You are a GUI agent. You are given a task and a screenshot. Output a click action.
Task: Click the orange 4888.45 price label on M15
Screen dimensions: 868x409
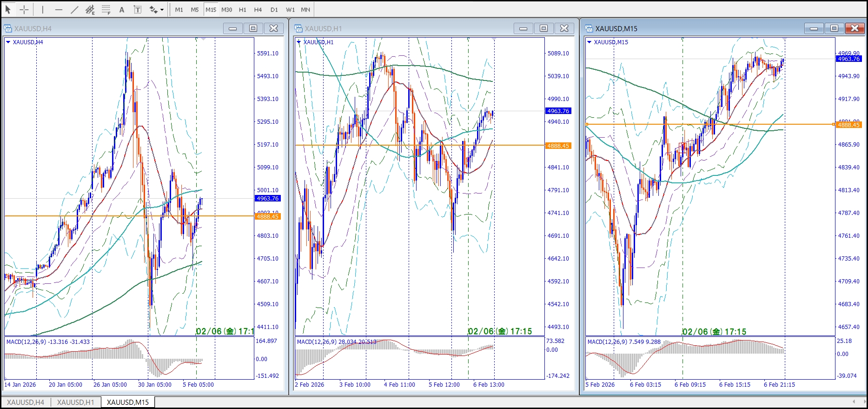[848, 125]
